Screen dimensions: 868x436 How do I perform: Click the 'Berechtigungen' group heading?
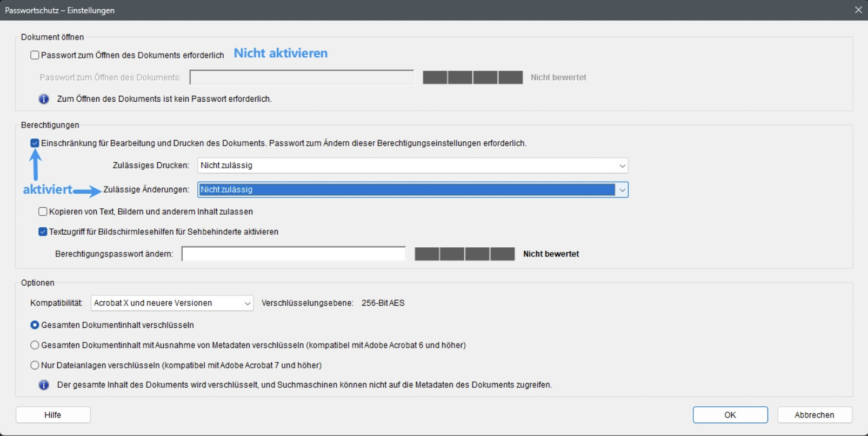[50, 125]
